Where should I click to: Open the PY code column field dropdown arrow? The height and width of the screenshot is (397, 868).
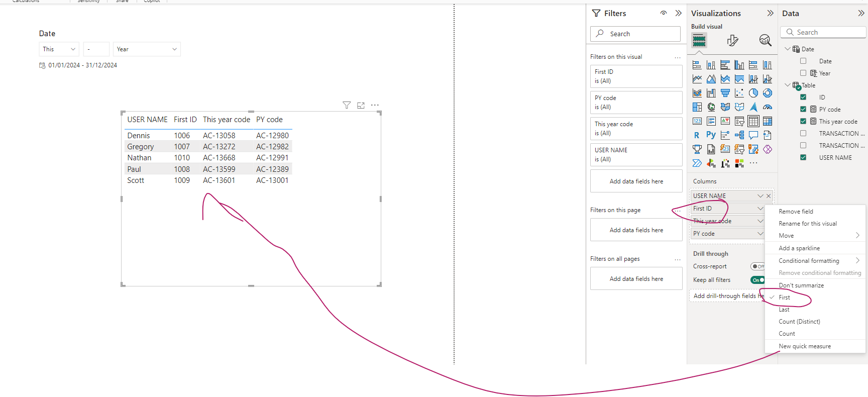pos(761,234)
